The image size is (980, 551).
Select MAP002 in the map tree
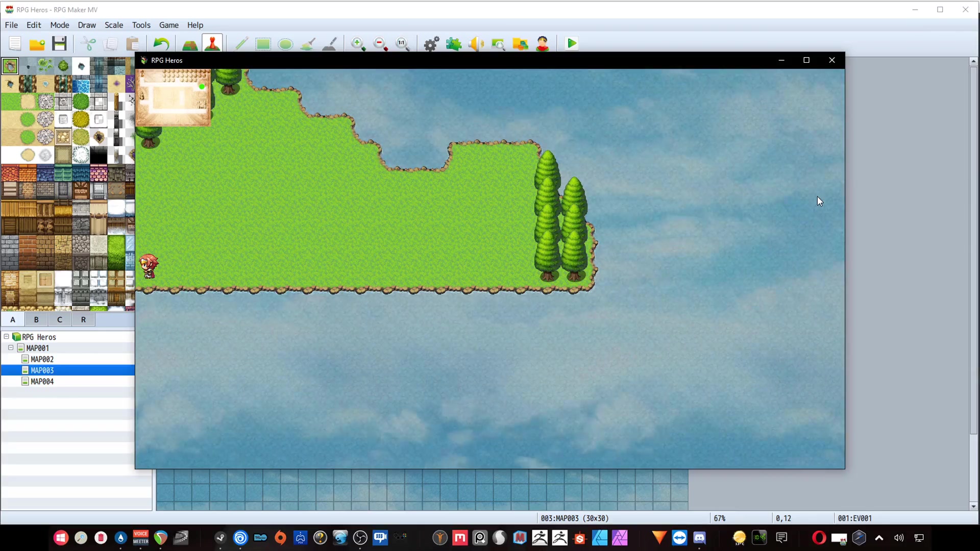coord(42,360)
